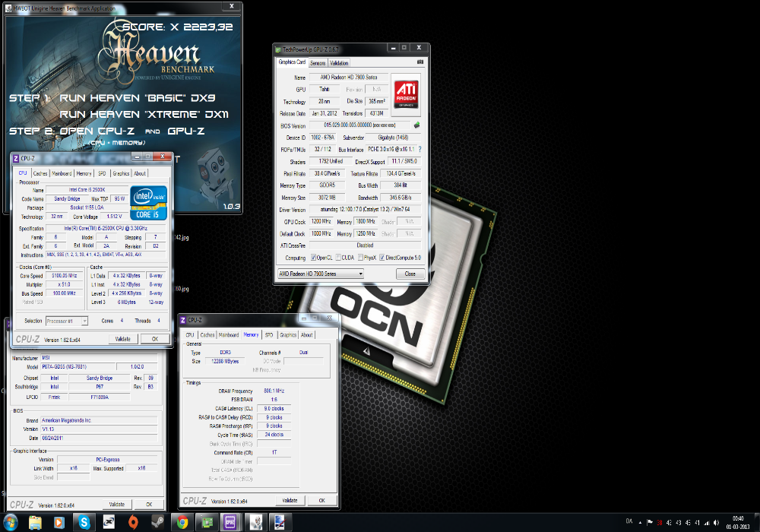Click the GPU-Z screenshot camera icon
This screenshot has height=532, width=760.
pos(420,62)
